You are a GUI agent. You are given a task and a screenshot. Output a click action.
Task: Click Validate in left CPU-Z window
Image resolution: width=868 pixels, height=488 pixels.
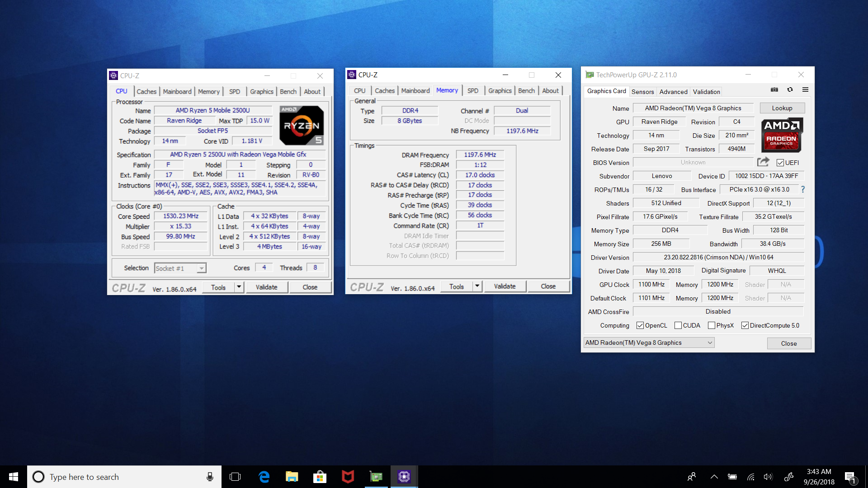coord(266,287)
